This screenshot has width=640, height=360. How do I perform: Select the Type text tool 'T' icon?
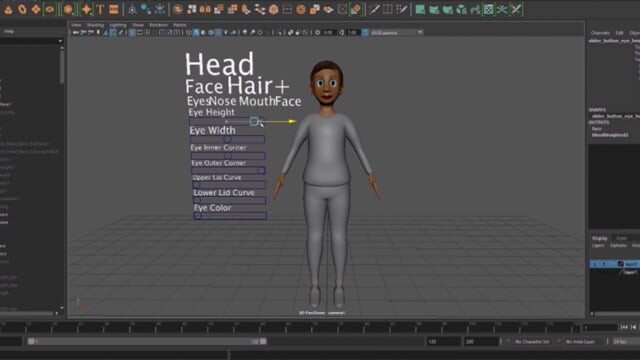pyautogui.click(x=100, y=9)
